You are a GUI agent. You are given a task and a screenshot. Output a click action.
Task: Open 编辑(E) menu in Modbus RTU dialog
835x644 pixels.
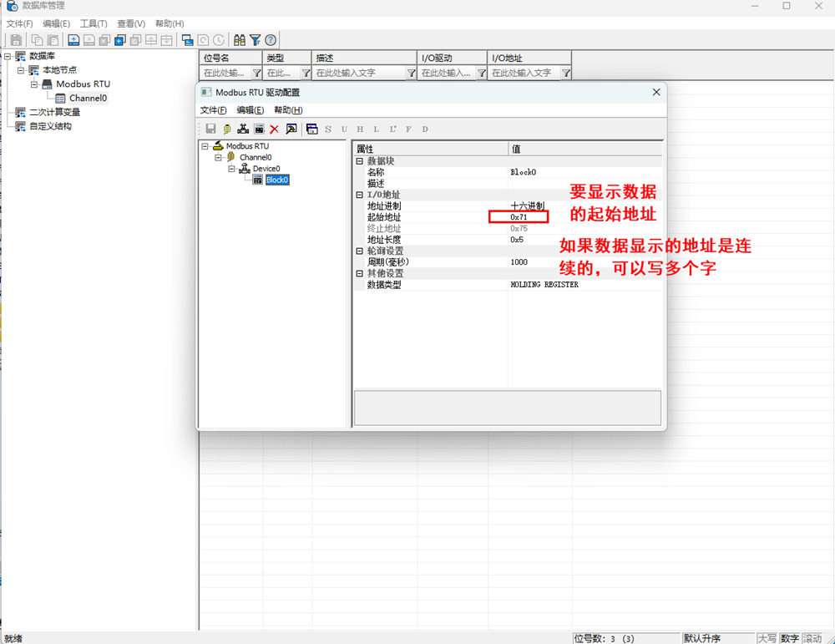click(x=250, y=110)
